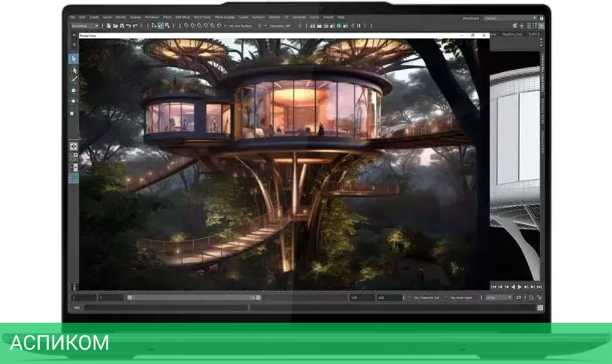Activate the Lasso Select tool
The width and height of the screenshot is (612, 364).
coord(73,70)
